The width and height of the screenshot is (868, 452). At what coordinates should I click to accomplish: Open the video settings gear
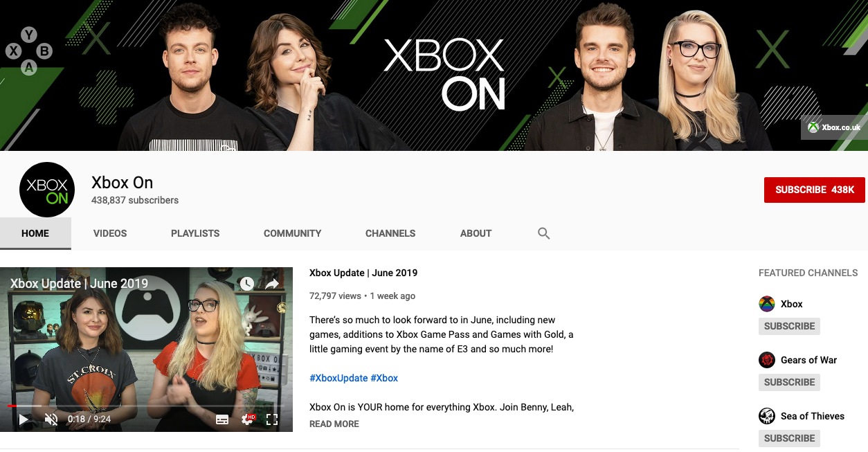247,419
